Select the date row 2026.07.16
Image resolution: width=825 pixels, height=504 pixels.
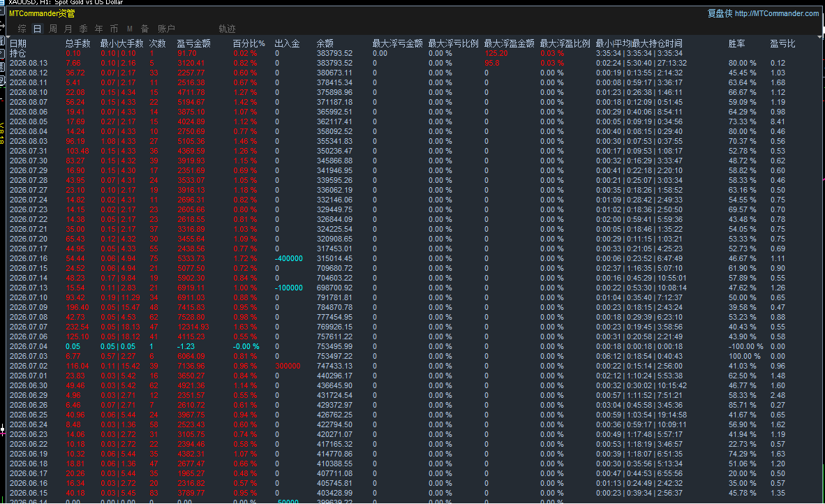click(x=29, y=258)
